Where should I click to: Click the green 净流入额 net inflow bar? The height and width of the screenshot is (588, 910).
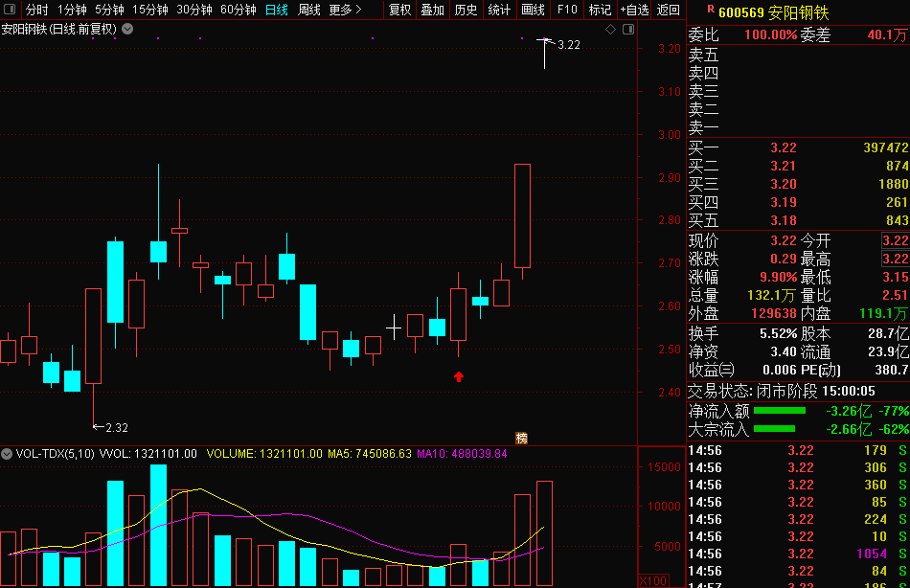point(780,411)
